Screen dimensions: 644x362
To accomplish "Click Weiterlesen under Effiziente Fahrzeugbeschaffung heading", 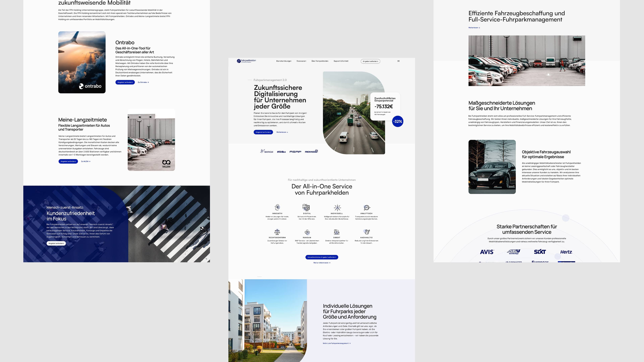I will [x=474, y=28].
